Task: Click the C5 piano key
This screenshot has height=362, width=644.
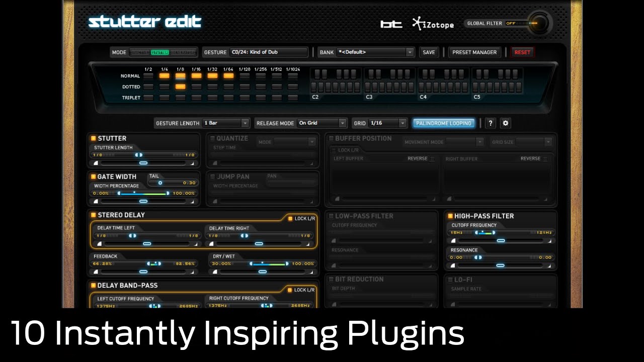Action: pyautogui.click(x=476, y=87)
